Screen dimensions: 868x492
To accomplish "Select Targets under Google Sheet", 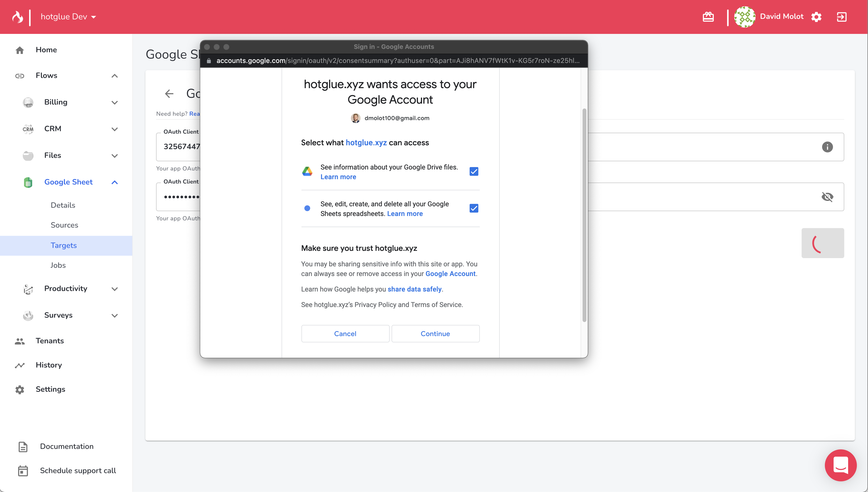I will click(66, 246).
